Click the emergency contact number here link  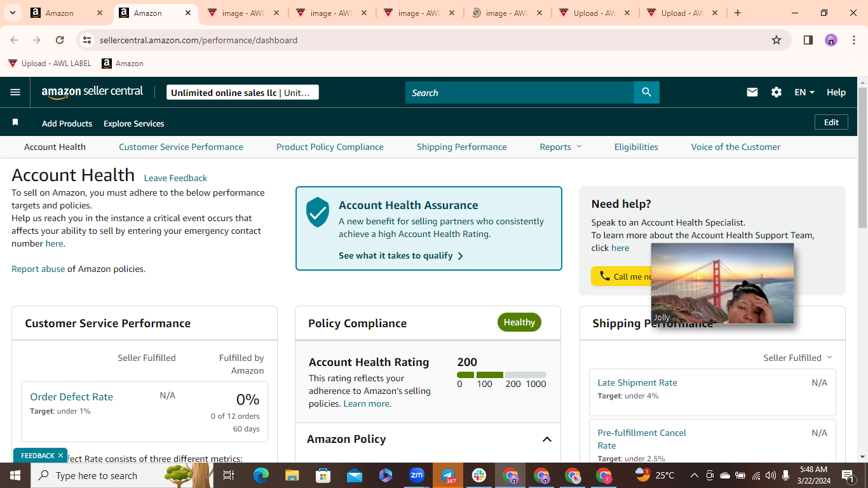pos(54,243)
